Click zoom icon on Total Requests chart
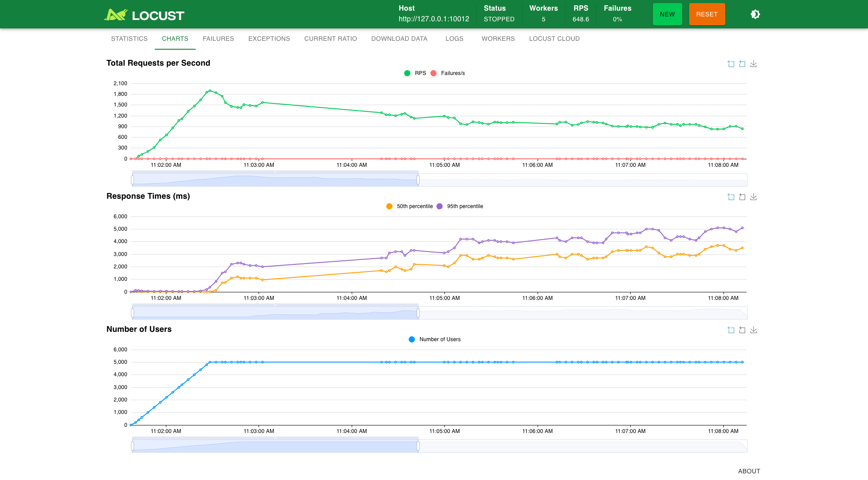 point(731,64)
